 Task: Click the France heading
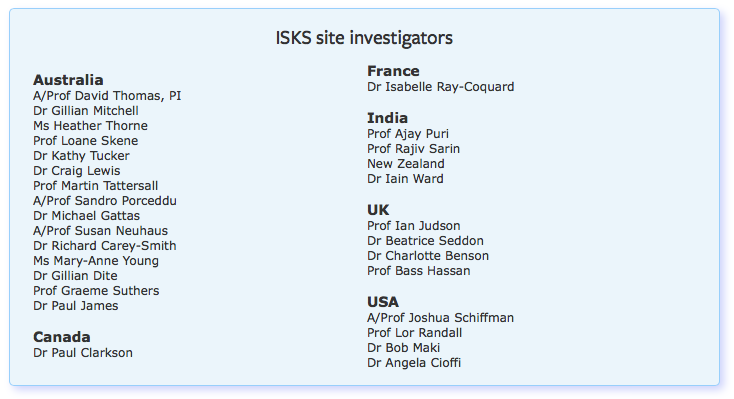[x=393, y=71]
